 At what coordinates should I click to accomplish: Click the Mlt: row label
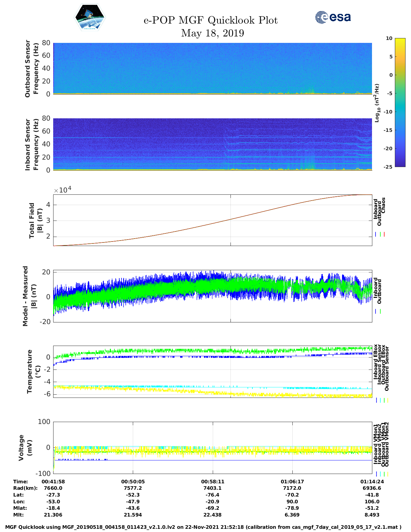[x=18, y=515]
